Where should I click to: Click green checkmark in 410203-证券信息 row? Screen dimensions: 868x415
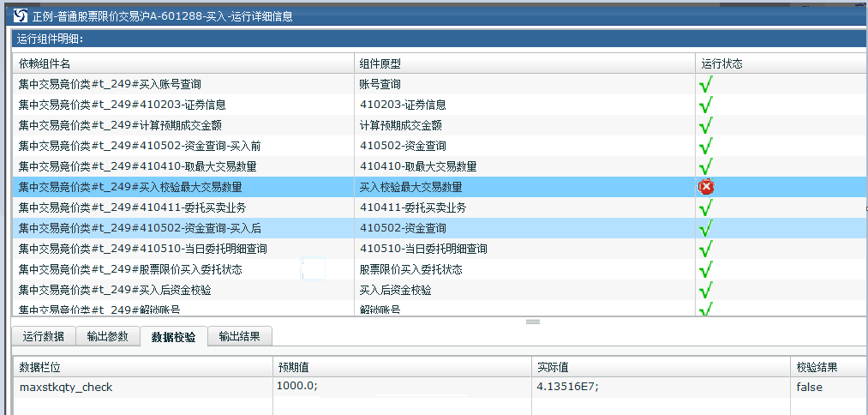tap(706, 105)
